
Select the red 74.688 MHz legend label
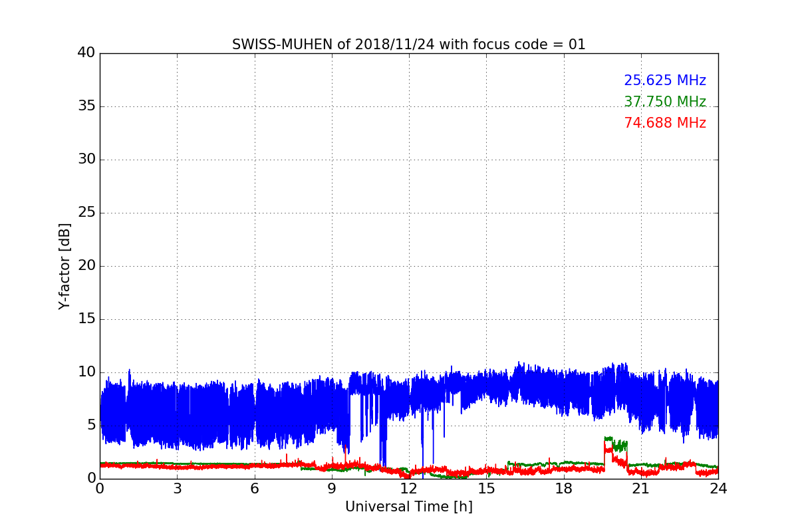tap(665, 123)
